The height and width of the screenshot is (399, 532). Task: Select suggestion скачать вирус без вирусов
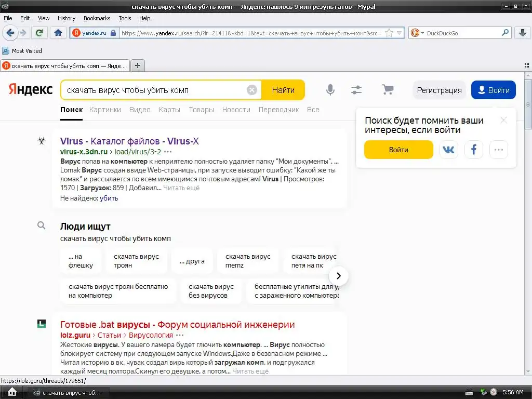(211, 291)
